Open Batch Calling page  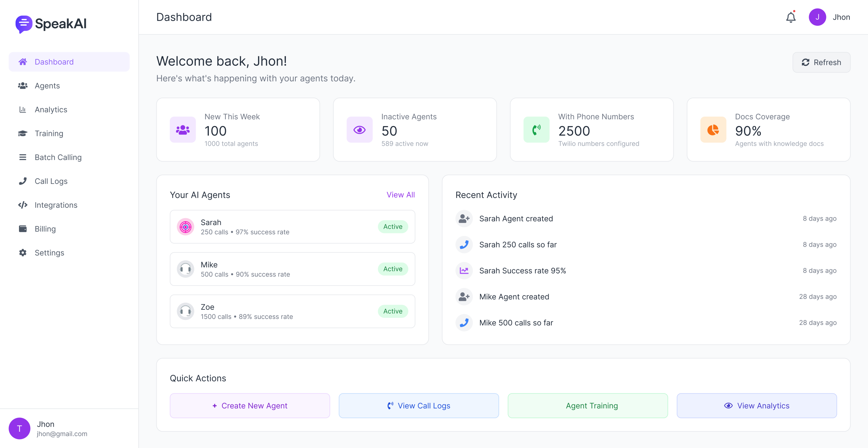(58, 157)
